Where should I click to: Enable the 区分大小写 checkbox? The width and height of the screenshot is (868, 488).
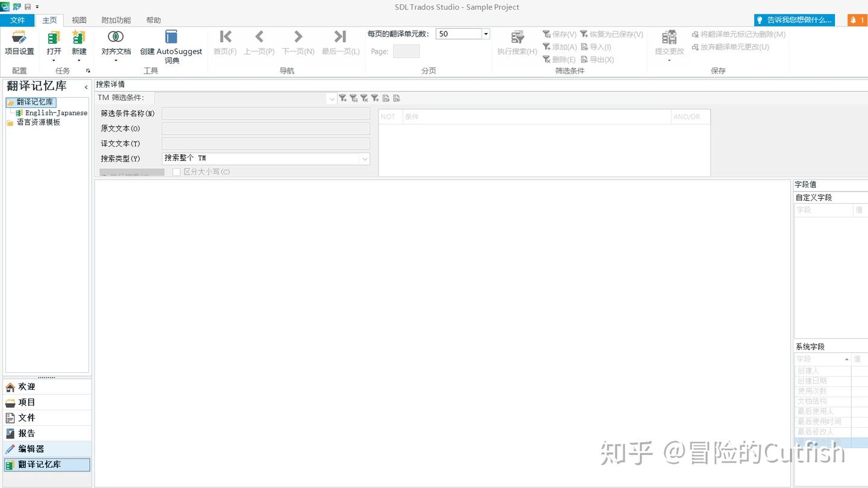coord(177,172)
